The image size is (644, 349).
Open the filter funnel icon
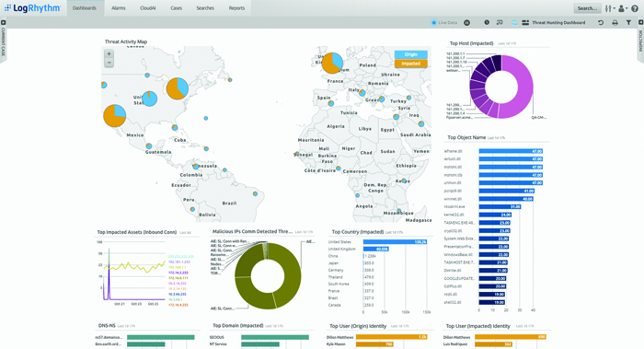coord(628,23)
